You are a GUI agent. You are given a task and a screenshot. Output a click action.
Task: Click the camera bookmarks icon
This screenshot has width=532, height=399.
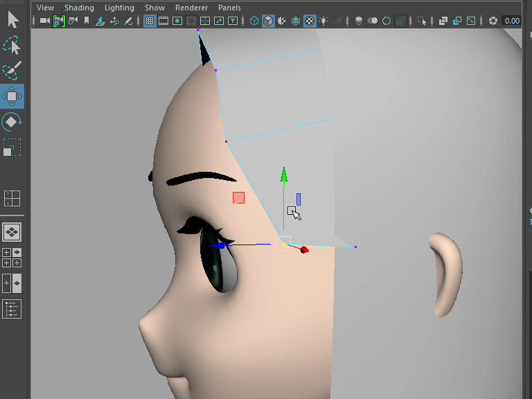(x=87, y=21)
